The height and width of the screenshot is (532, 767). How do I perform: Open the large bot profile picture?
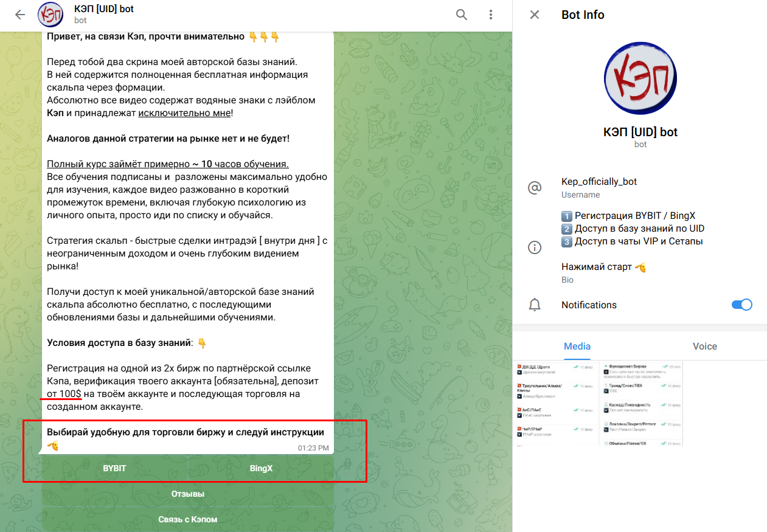point(640,78)
